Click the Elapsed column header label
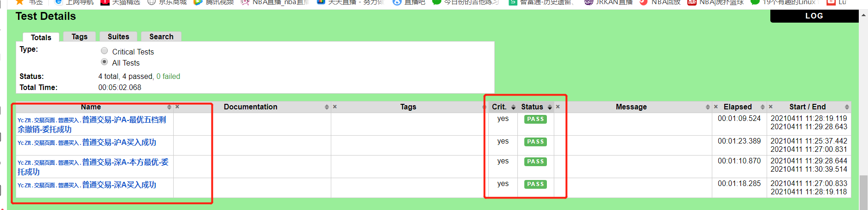 pos(738,107)
